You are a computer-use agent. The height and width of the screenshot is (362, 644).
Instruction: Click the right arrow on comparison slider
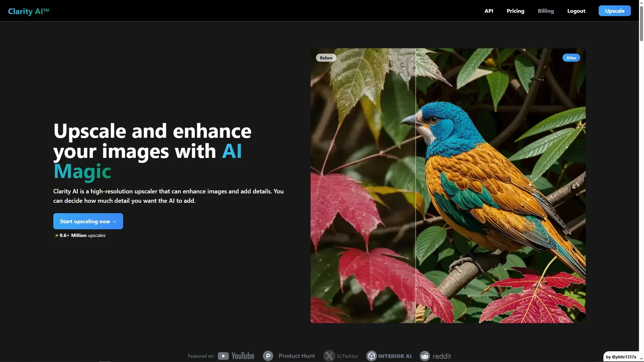422,186
